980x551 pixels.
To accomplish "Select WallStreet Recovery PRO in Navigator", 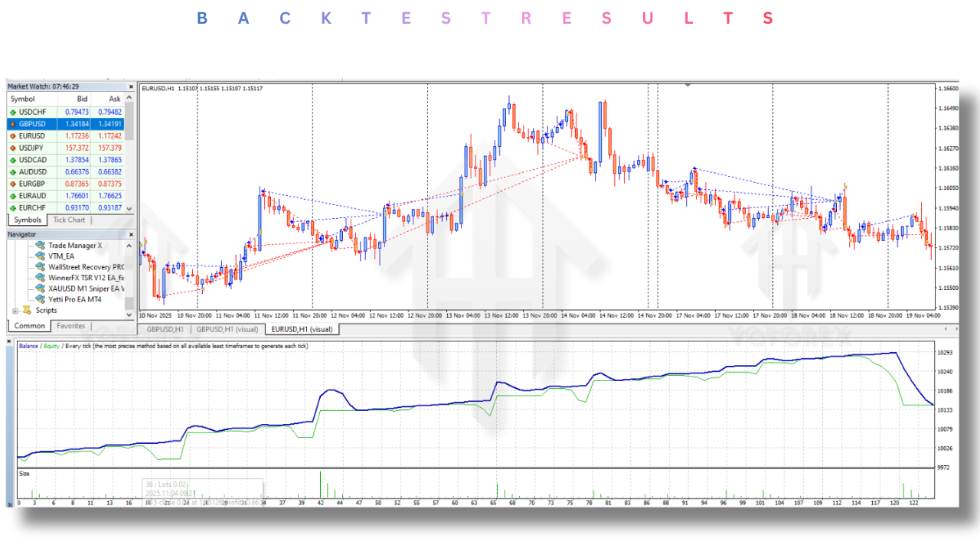I will 86,267.
